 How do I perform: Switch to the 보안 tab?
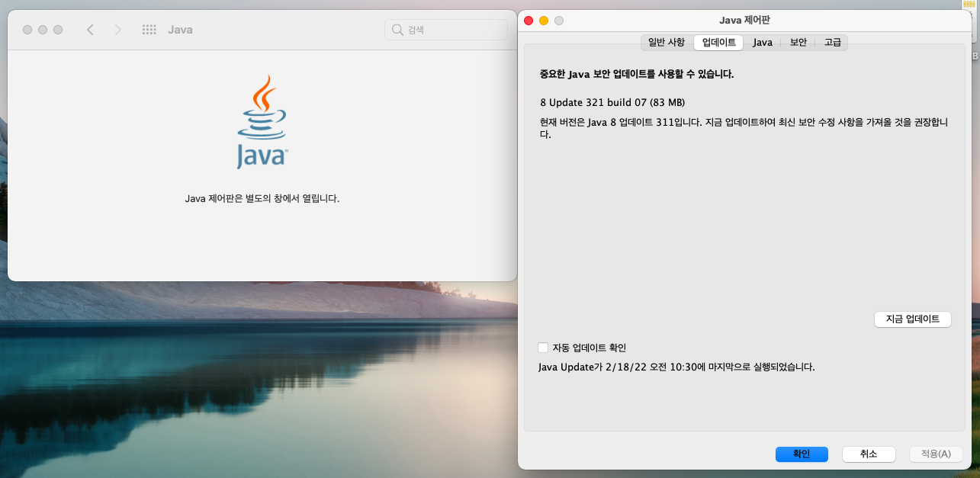click(x=798, y=43)
